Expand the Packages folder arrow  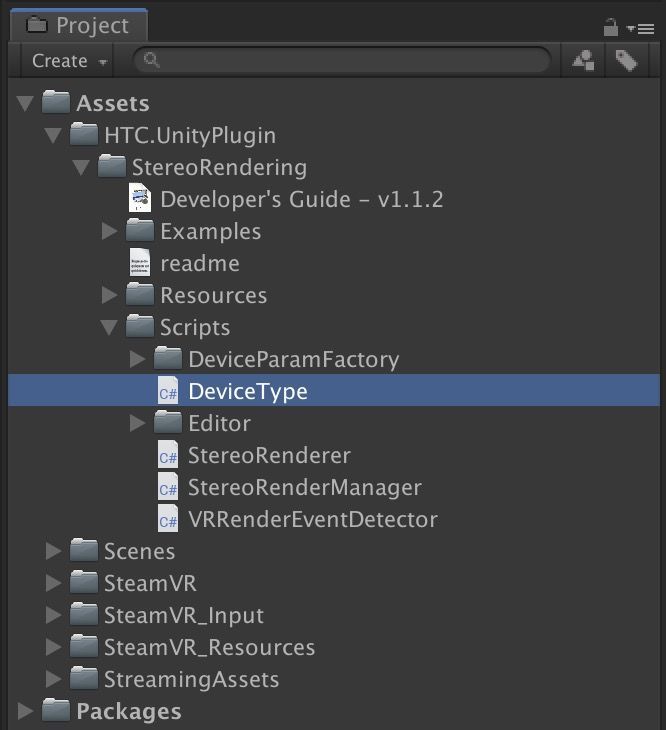26,711
